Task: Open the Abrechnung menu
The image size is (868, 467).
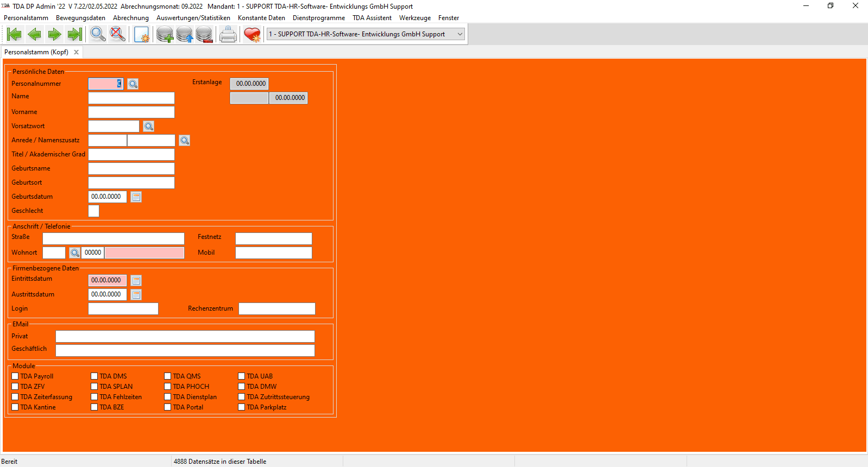Action: (130, 18)
